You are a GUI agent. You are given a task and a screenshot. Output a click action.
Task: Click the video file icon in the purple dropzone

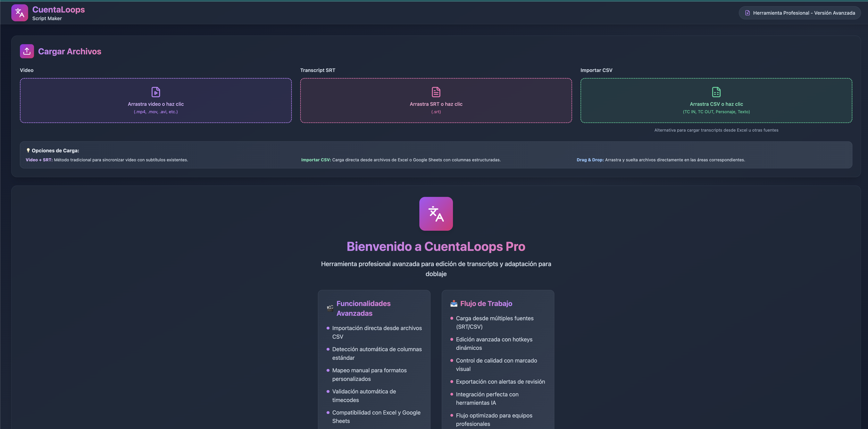tap(156, 92)
